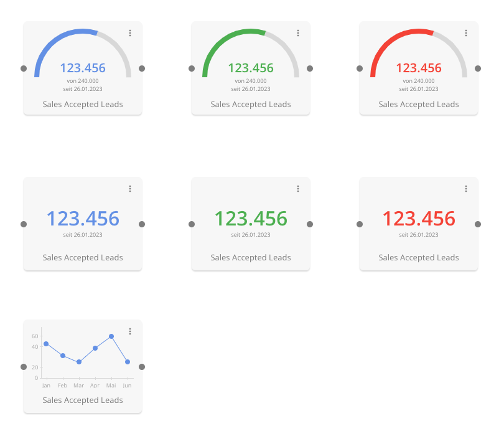Open the three-dot menu on the green gauge card

click(298, 33)
